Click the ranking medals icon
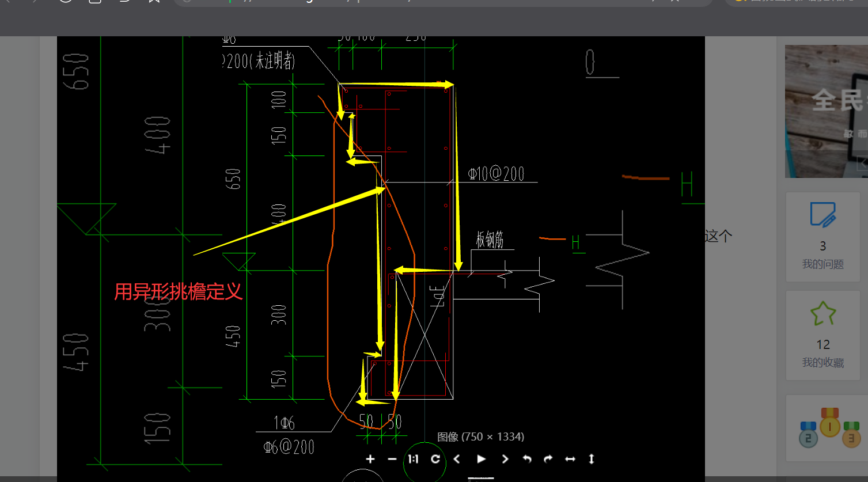 [x=829, y=428]
